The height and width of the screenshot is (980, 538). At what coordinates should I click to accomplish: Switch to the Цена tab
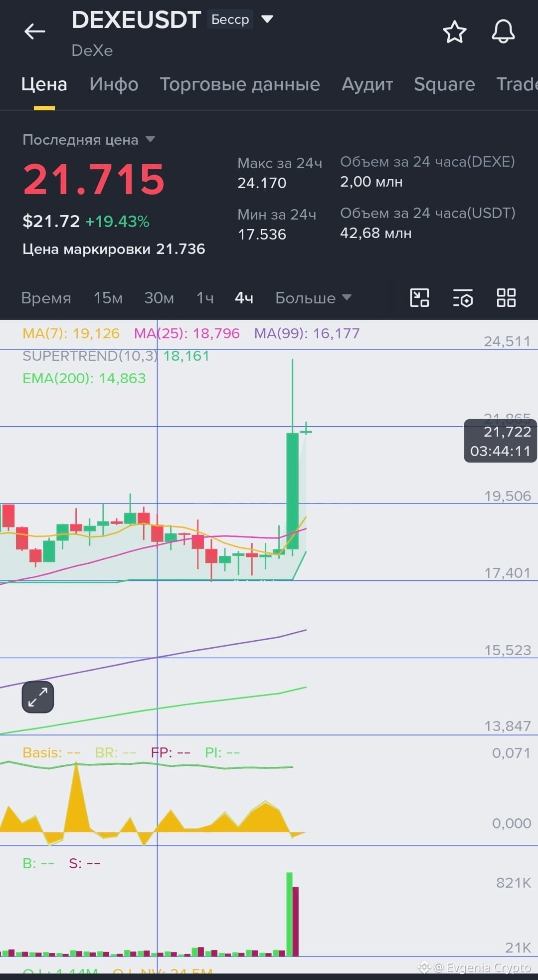click(x=44, y=84)
